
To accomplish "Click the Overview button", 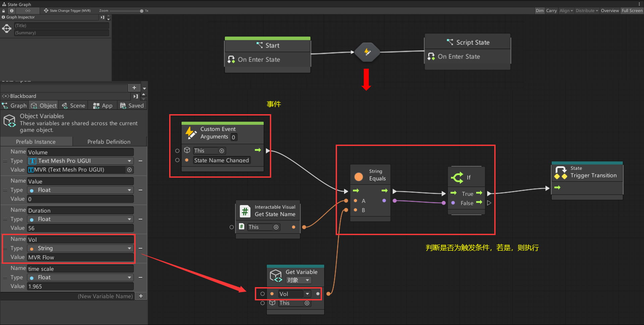I will (609, 11).
